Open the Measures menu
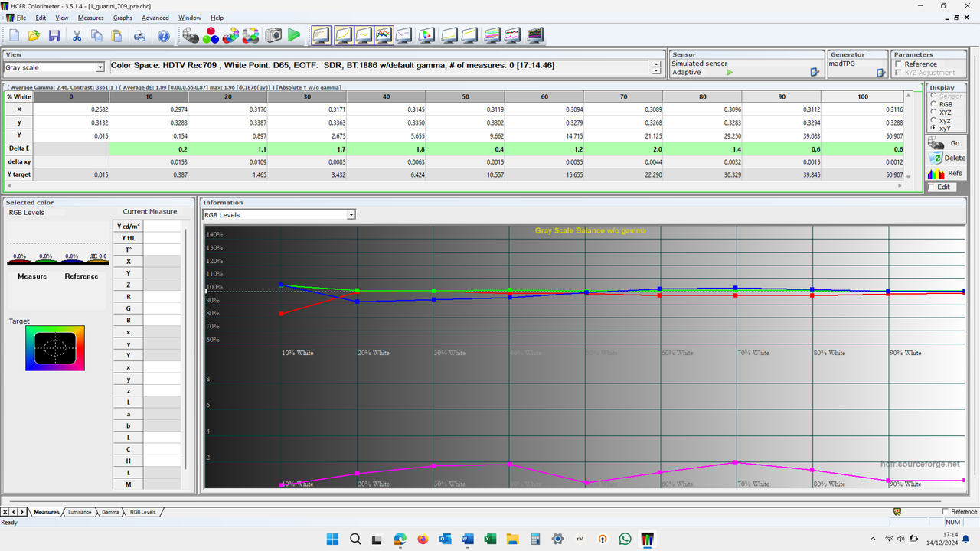The width and height of the screenshot is (980, 551). pos(90,18)
